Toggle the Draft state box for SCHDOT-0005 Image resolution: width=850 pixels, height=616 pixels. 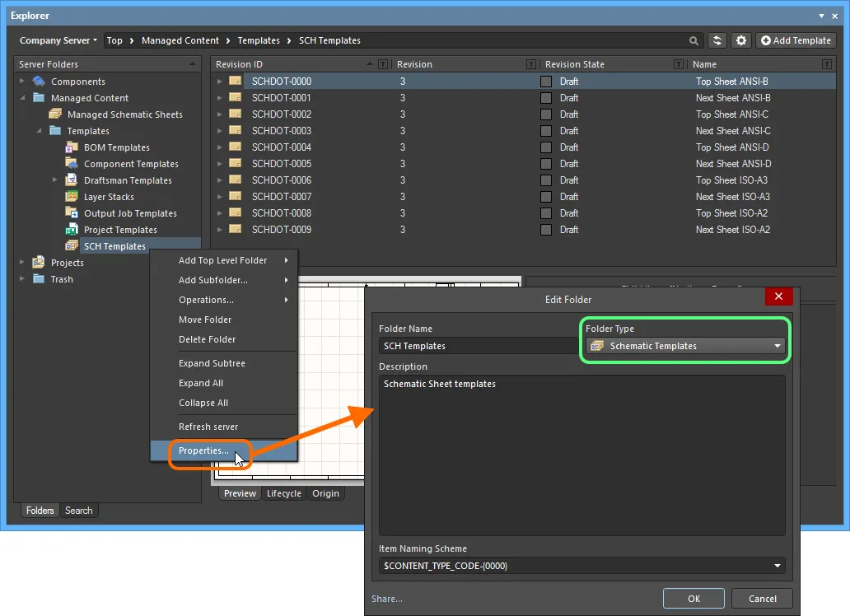[x=546, y=164]
